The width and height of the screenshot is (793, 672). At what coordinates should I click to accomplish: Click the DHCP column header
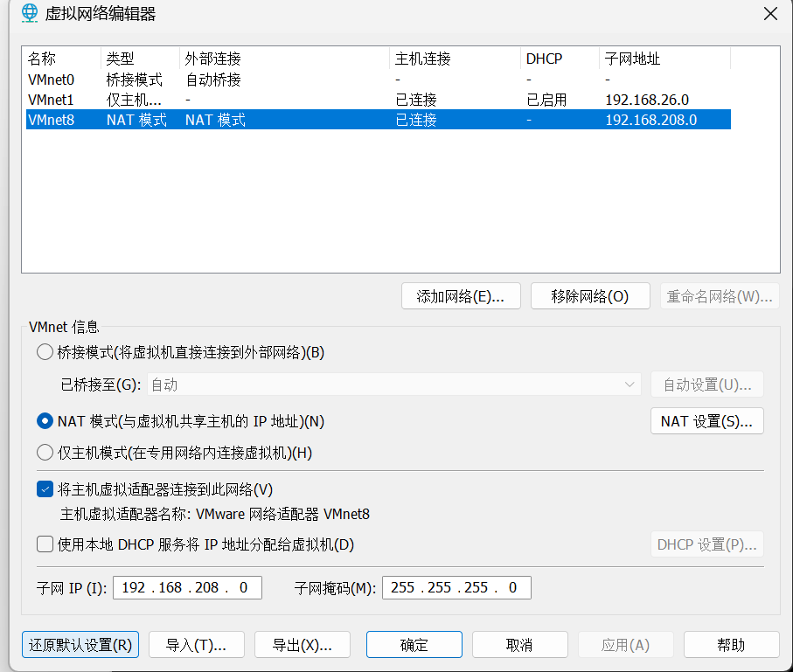[560, 59]
